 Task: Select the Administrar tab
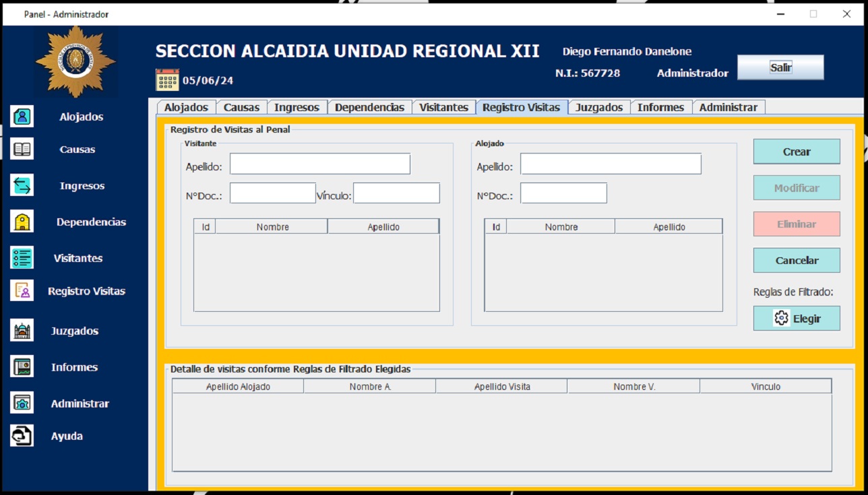(728, 107)
